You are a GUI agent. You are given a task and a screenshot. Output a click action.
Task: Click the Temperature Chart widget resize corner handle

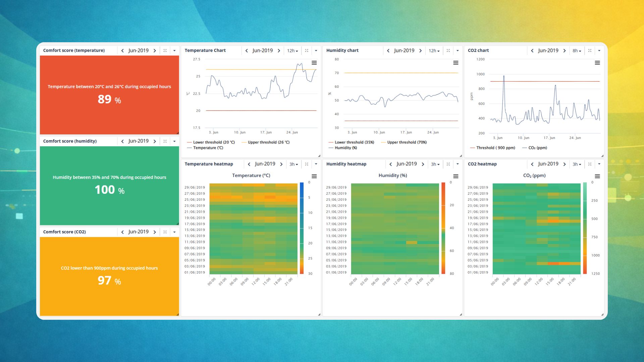click(319, 156)
